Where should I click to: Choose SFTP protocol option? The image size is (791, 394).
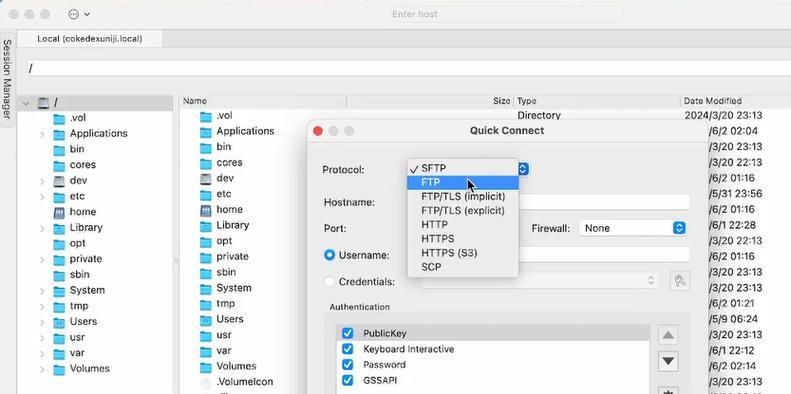[463, 168]
